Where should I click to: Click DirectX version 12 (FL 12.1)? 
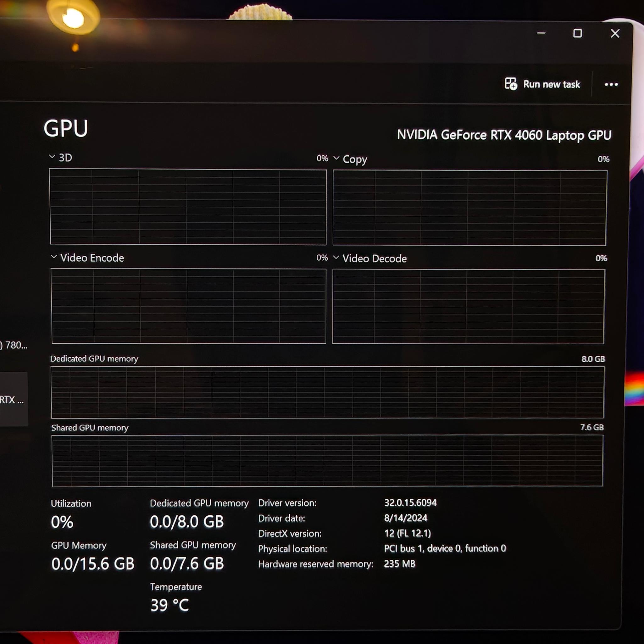click(x=407, y=533)
